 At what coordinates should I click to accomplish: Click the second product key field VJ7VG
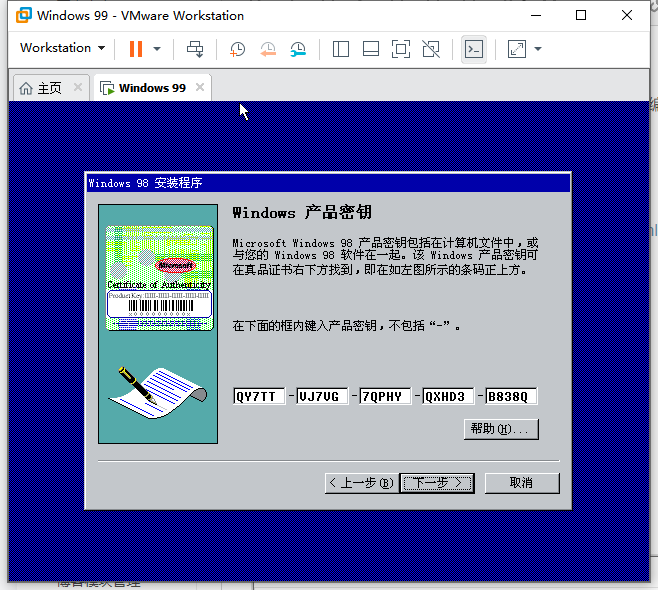322,396
